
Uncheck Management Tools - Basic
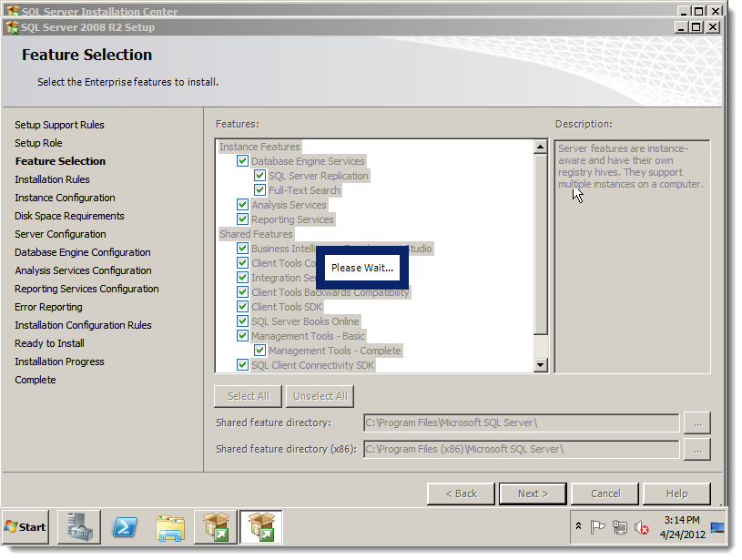[x=242, y=336]
